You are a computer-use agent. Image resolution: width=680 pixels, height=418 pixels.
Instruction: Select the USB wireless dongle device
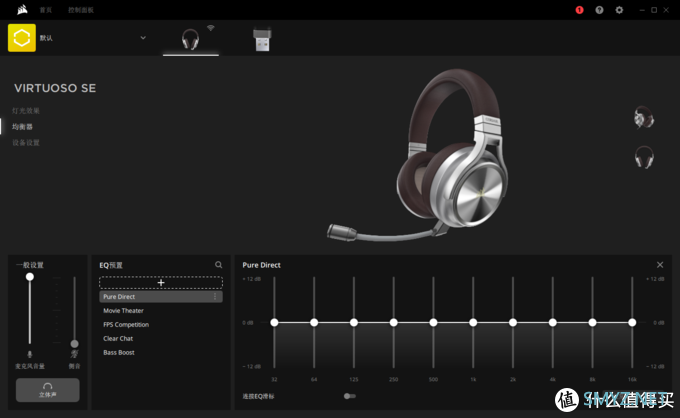coord(262,39)
